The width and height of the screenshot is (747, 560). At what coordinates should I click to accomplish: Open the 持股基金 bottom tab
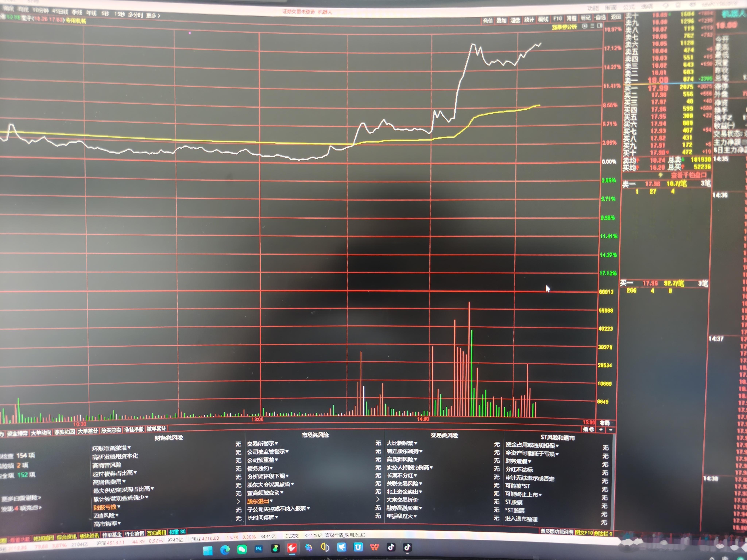coord(112,535)
